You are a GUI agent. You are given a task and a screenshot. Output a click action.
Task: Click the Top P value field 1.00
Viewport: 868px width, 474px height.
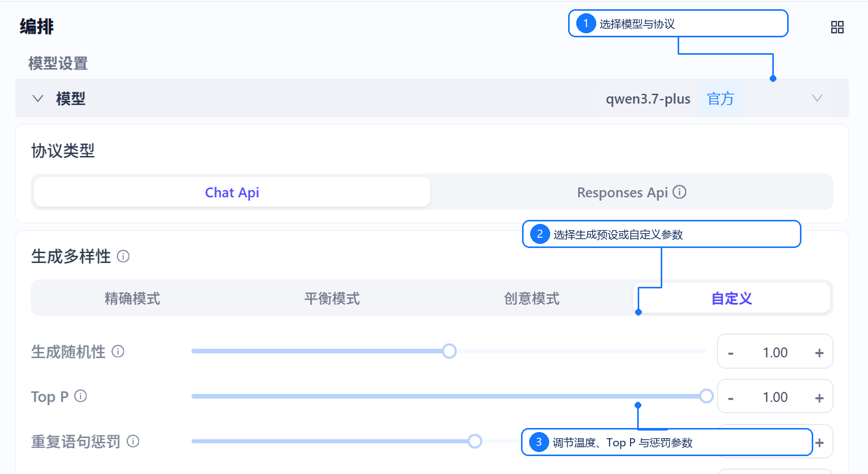tap(775, 397)
